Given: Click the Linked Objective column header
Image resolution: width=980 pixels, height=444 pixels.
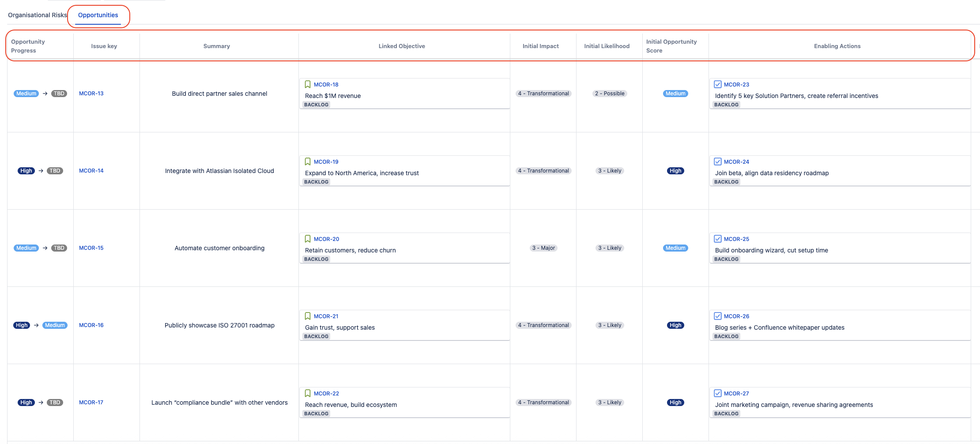Looking at the screenshot, I should click(x=402, y=46).
